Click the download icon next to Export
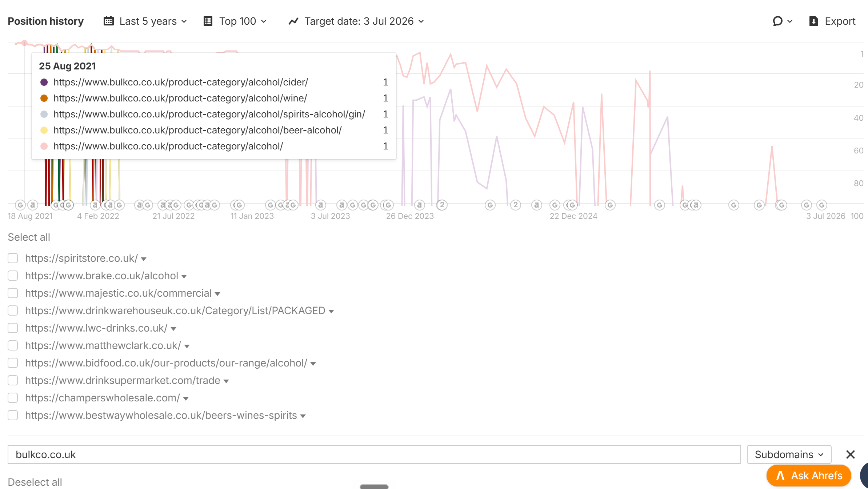The image size is (868, 489). click(814, 21)
